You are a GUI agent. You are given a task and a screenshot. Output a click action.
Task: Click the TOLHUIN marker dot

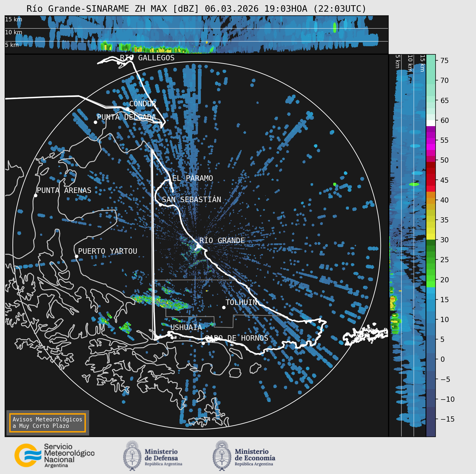click(x=224, y=307)
